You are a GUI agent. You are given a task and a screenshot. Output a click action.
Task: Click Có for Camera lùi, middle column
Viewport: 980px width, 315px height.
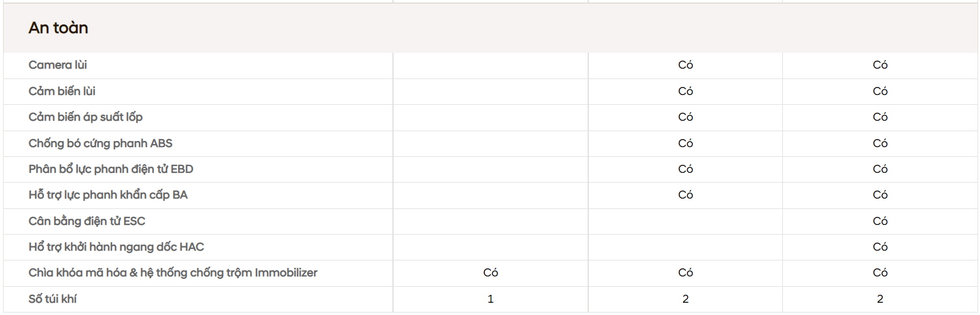coord(686,65)
